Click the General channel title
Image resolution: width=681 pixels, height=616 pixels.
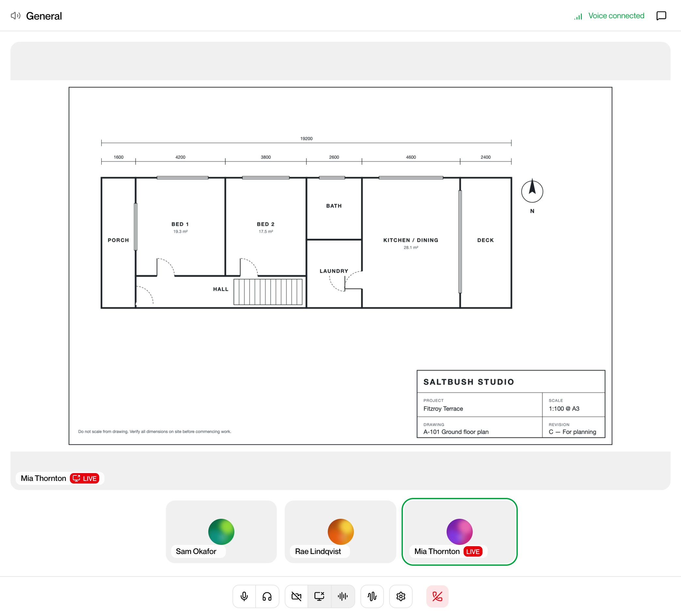44,16
